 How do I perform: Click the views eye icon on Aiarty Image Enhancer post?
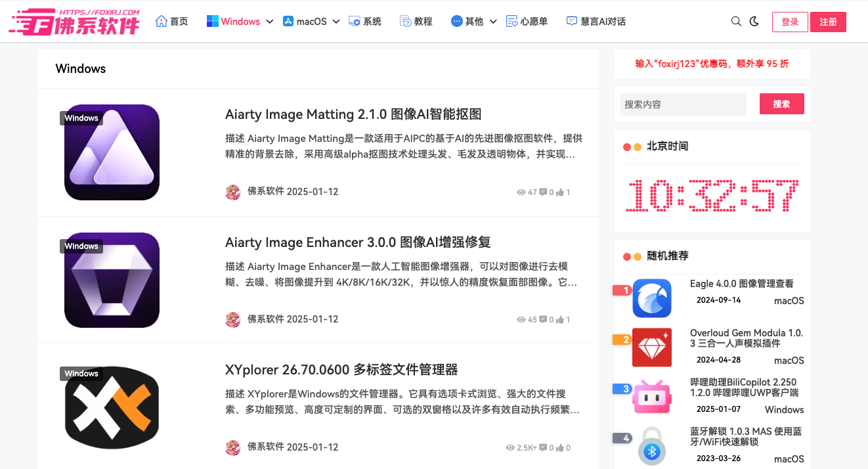[521, 320]
